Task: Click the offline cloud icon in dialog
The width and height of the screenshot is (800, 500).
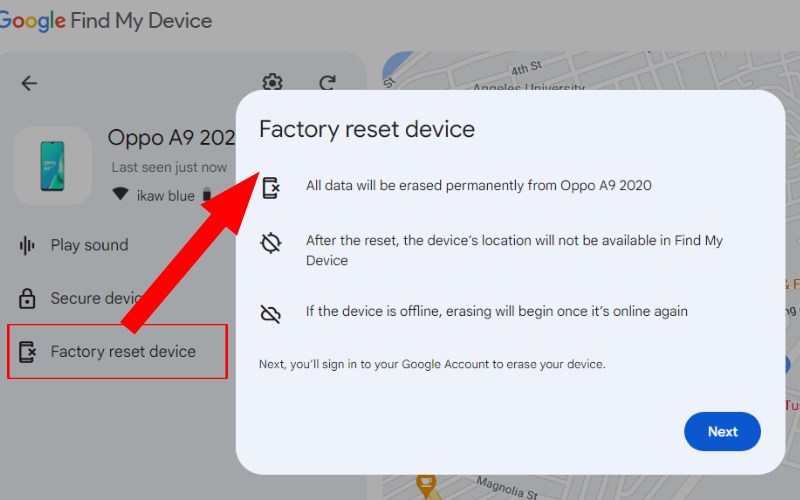Action: [x=270, y=313]
